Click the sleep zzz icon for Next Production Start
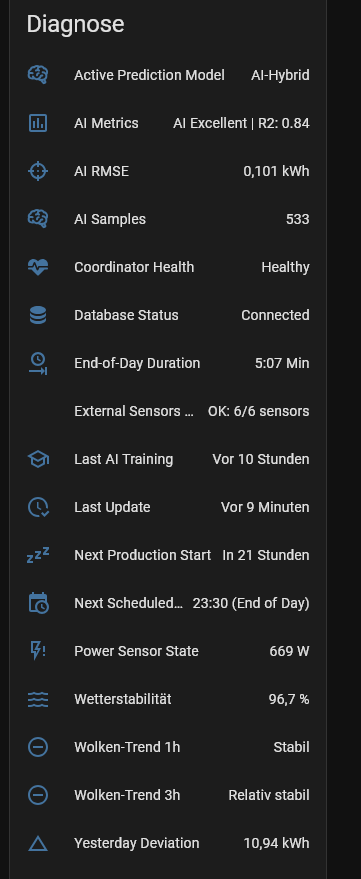Screen dimensions: 361x879 [38, 555]
